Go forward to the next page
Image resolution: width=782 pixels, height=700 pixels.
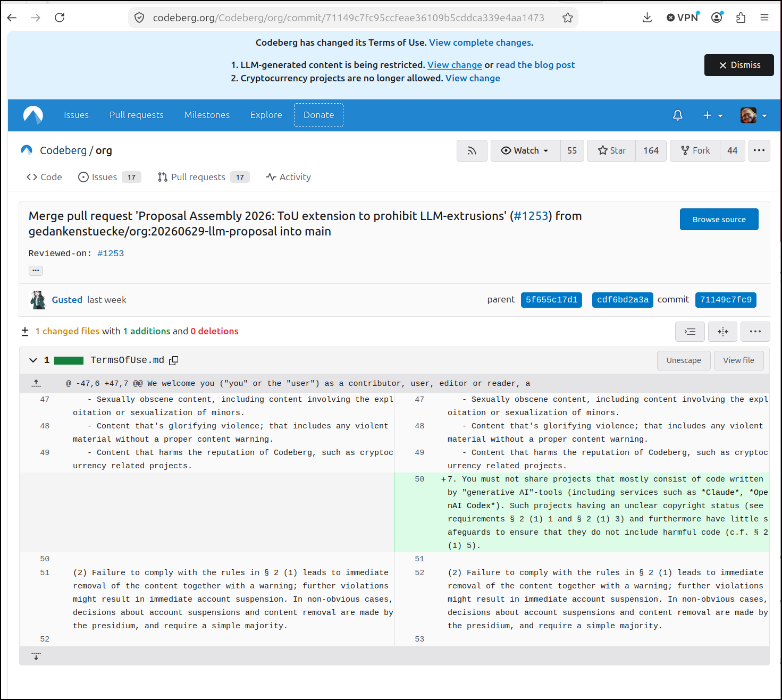pos(36,18)
